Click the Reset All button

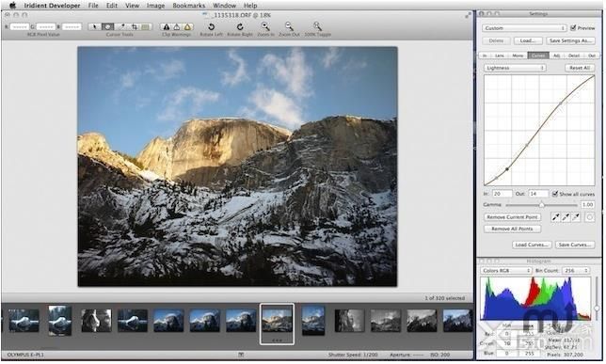click(x=580, y=68)
